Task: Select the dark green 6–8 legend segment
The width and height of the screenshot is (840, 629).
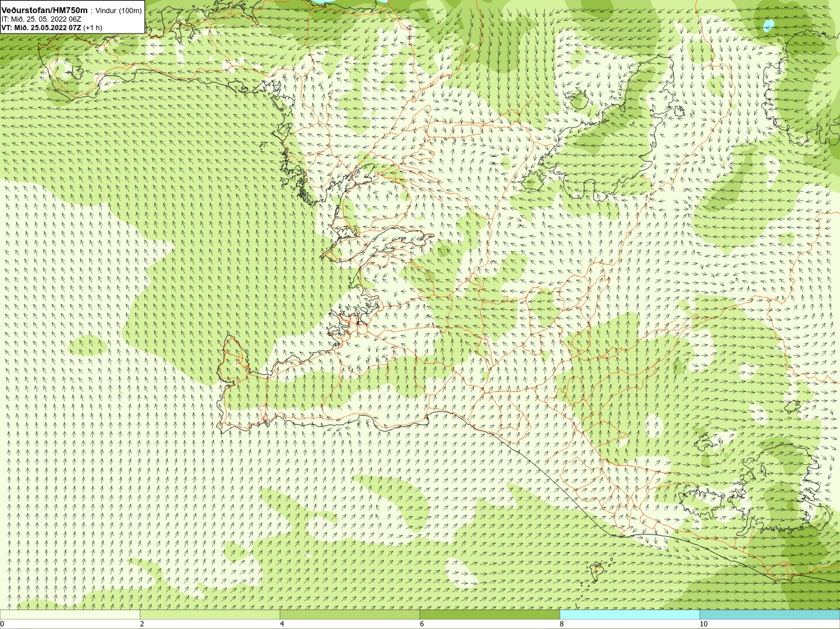Action: click(x=490, y=615)
